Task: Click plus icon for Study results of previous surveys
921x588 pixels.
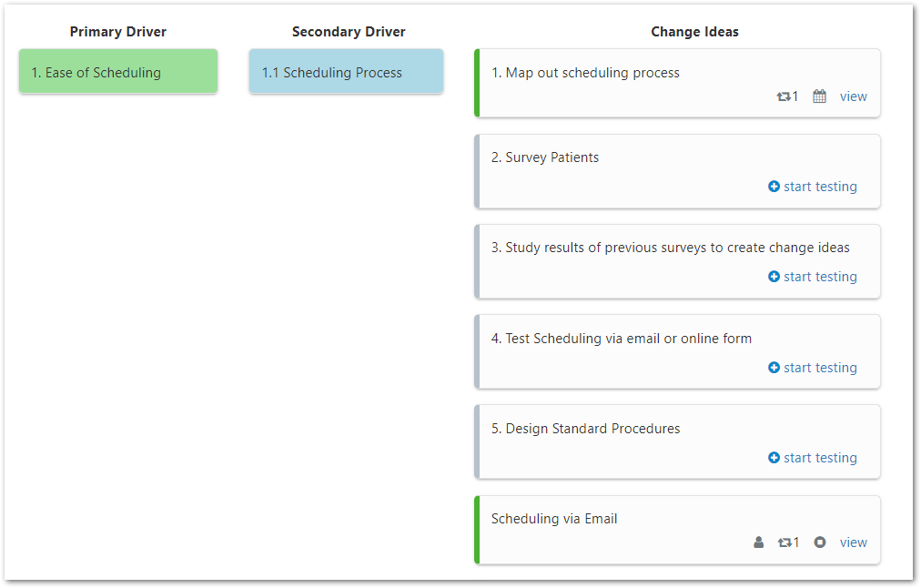Action: click(x=774, y=276)
